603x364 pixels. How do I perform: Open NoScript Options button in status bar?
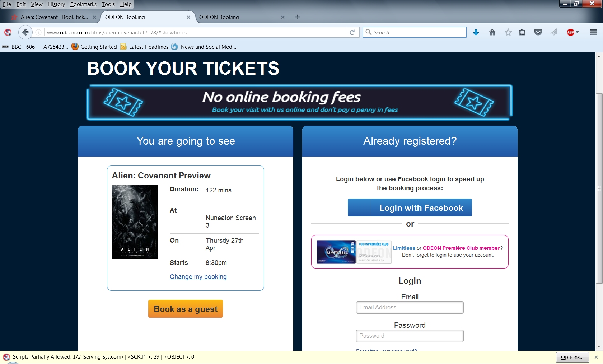click(x=572, y=357)
